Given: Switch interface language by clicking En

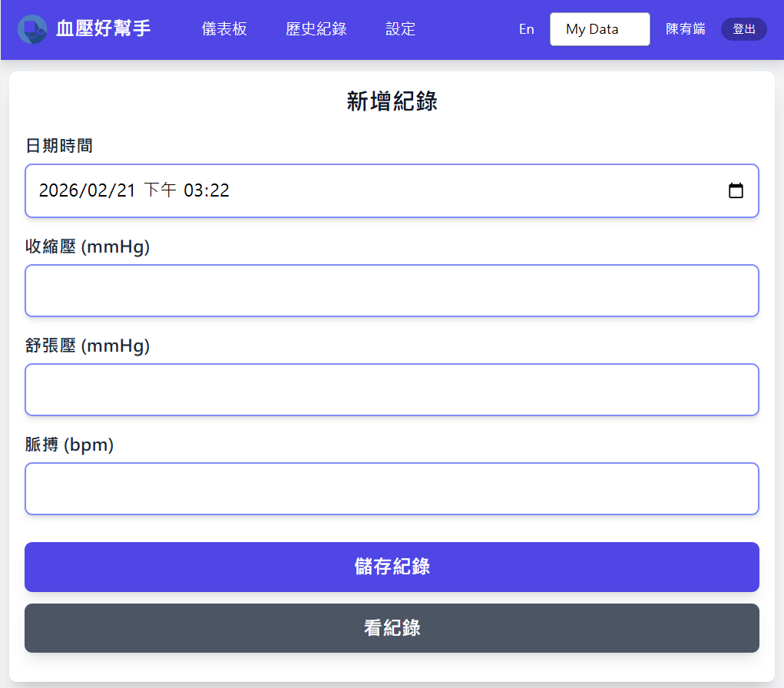Looking at the screenshot, I should pos(526,29).
